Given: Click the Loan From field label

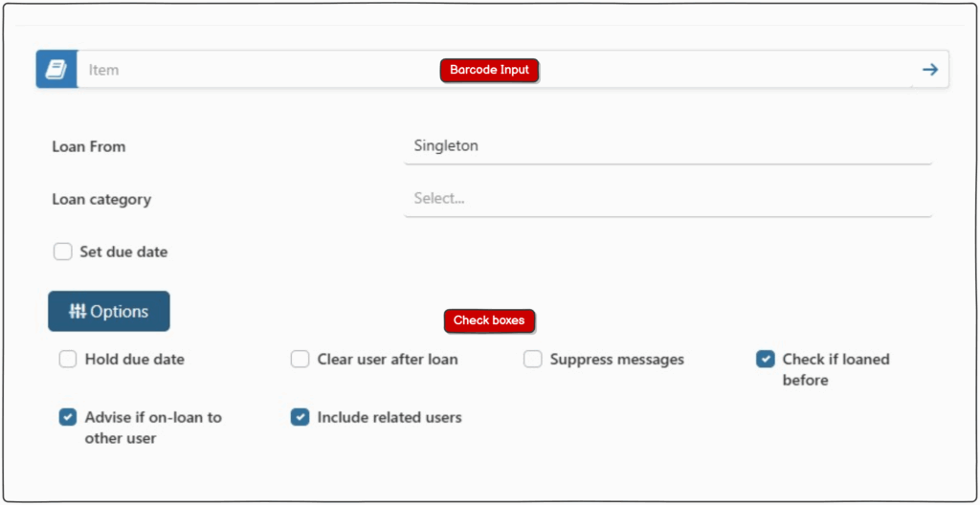Looking at the screenshot, I should [x=89, y=147].
